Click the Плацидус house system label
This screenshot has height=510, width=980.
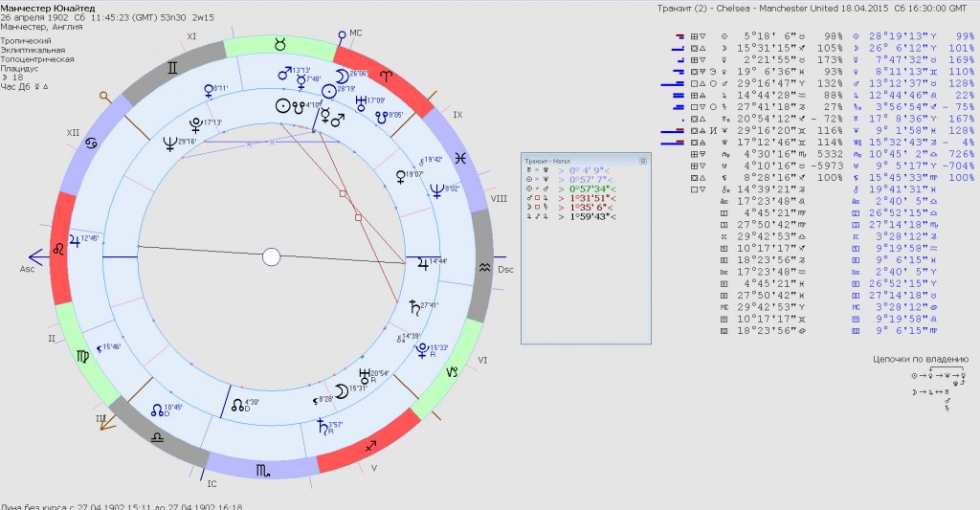click(19, 69)
